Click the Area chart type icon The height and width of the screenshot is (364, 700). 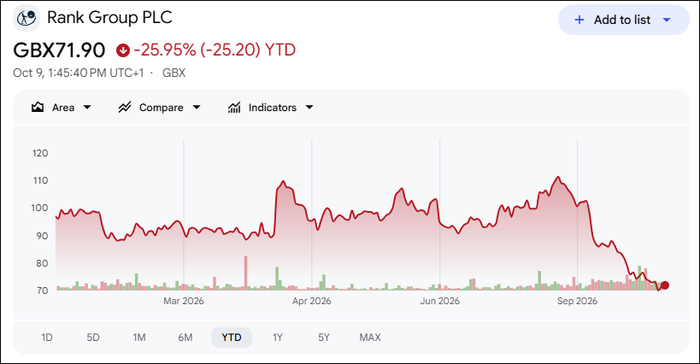coord(38,107)
